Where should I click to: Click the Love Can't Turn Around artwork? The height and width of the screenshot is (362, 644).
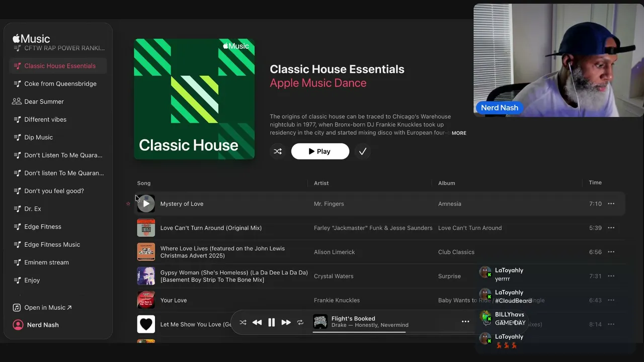(146, 228)
